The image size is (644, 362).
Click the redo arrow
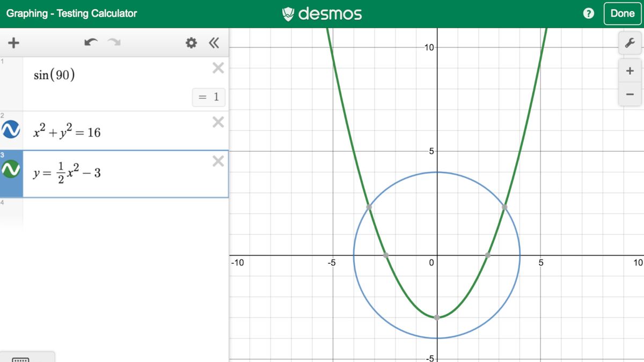(x=113, y=42)
